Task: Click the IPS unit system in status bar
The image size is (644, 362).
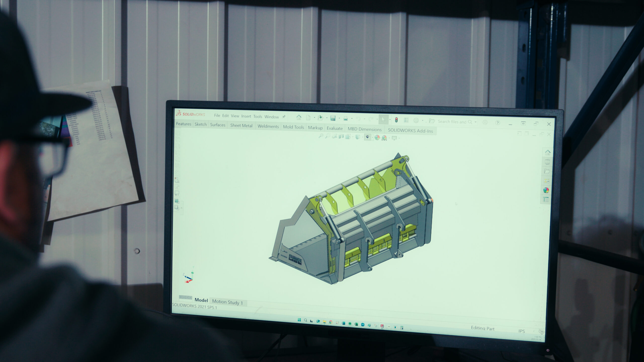Action: pyautogui.click(x=521, y=331)
